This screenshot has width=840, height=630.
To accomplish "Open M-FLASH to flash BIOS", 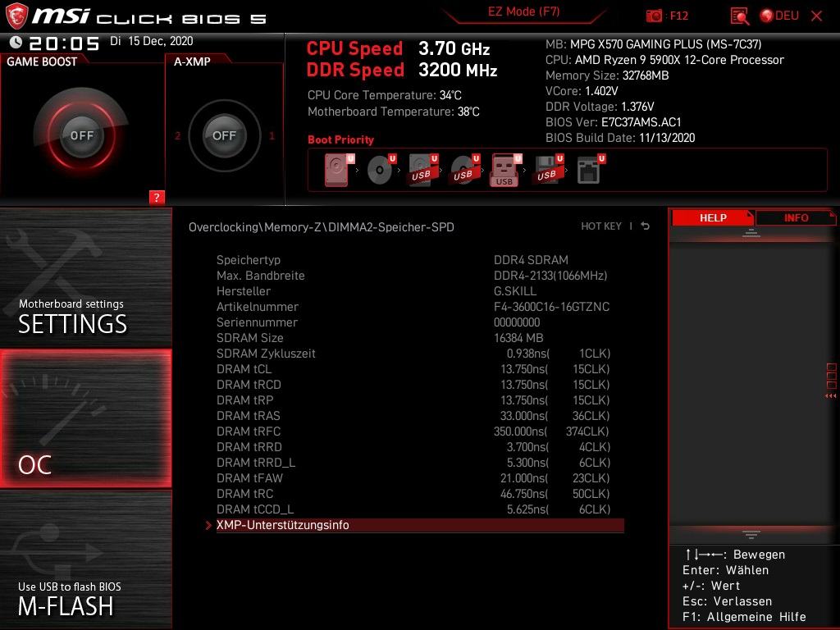I will pyautogui.click(x=85, y=559).
